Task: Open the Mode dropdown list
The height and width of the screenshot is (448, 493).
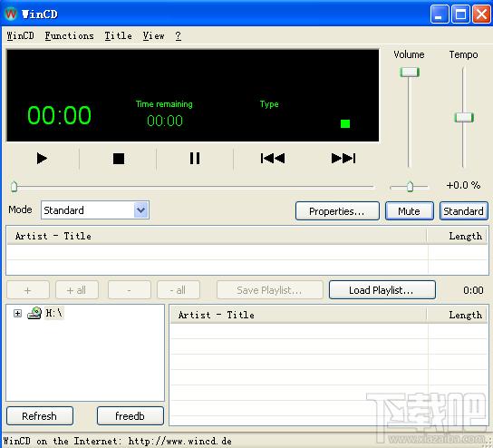Action: pyautogui.click(x=140, y=209)
